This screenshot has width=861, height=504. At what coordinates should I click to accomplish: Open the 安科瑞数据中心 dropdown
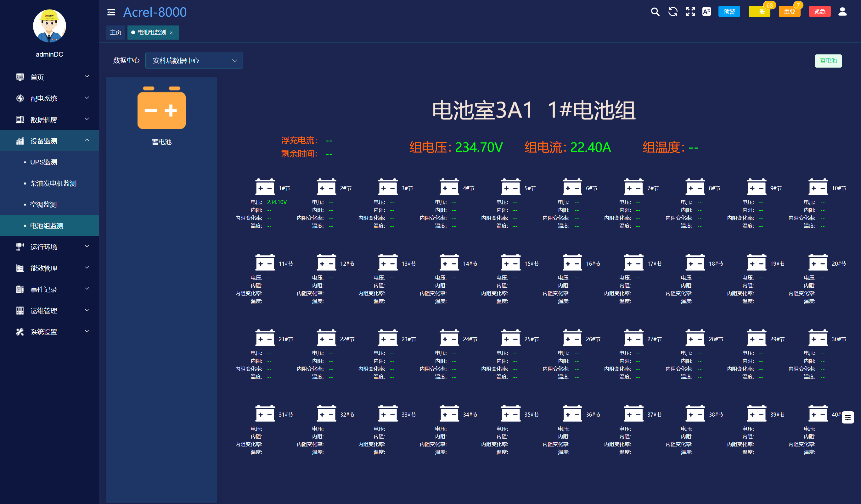(194, 60)
